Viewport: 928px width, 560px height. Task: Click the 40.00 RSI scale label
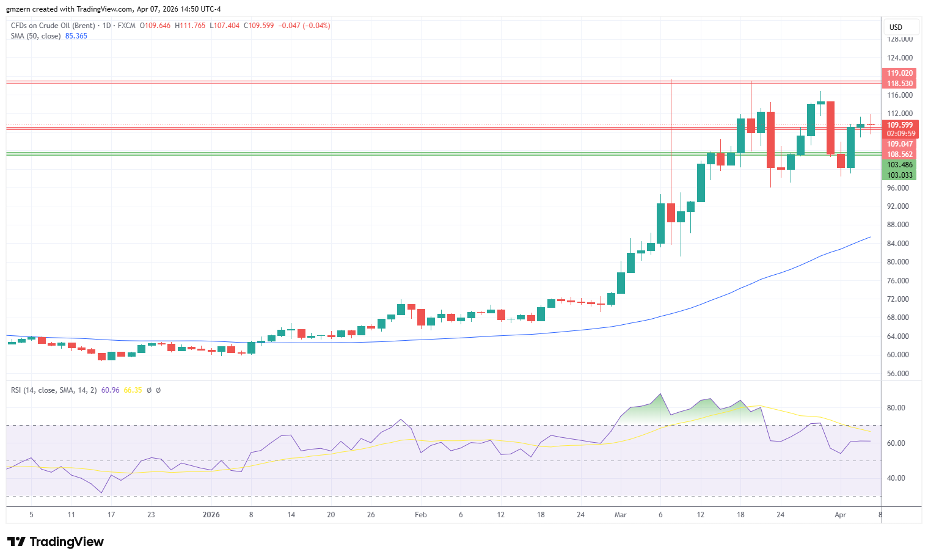[896, 478]
